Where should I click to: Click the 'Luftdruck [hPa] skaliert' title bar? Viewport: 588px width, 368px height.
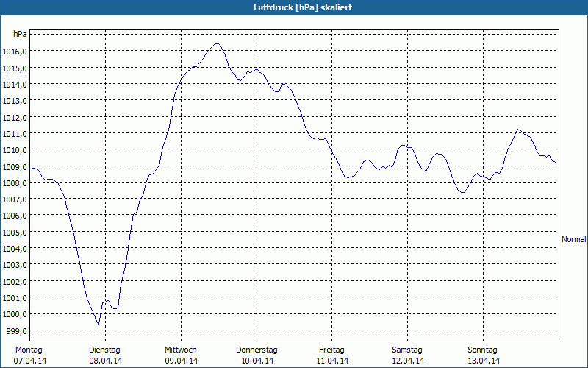click(x=294, y=7)
